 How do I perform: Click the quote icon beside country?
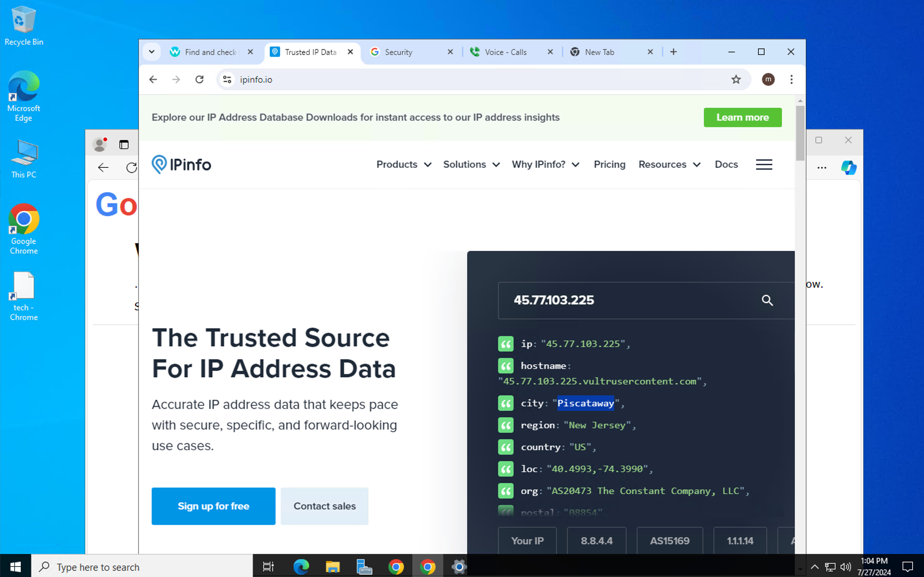(x=505, y=447)
